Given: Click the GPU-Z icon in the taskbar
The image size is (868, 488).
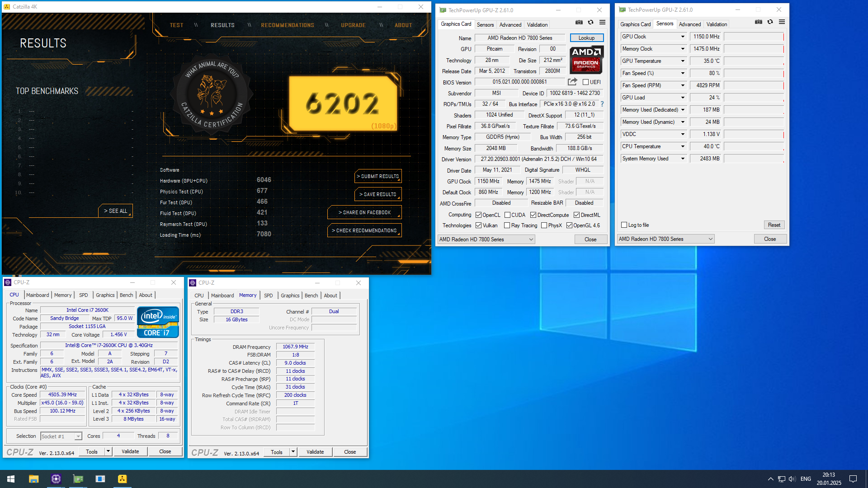Looking at the screenshot, I should (x=78, y=479).
